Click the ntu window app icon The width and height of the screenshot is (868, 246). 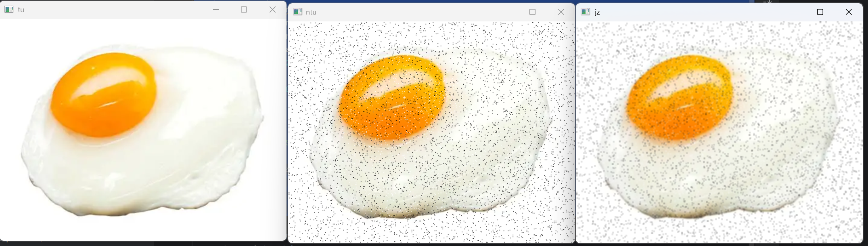coord(297,12)
